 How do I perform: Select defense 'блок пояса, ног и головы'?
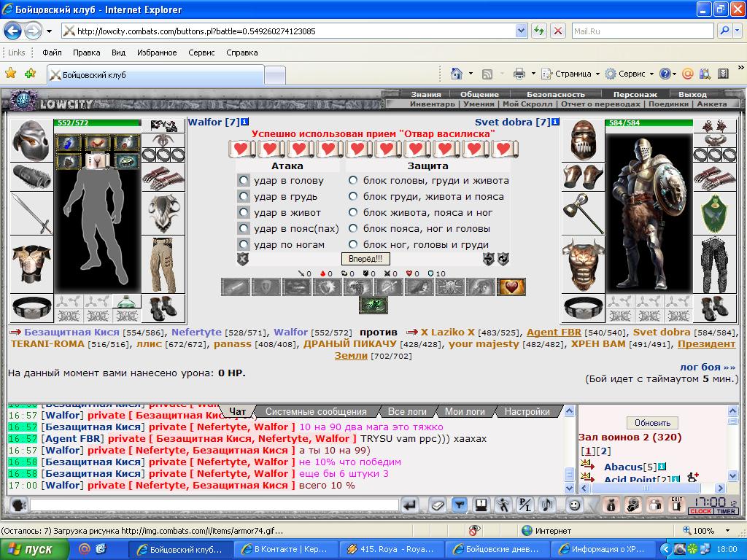[x=353, y=228]
